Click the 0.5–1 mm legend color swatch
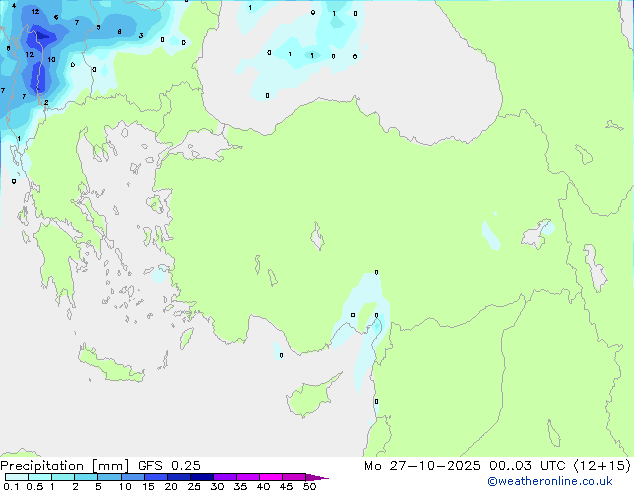This screenshot has width=634, height=490. click(40, 477)
